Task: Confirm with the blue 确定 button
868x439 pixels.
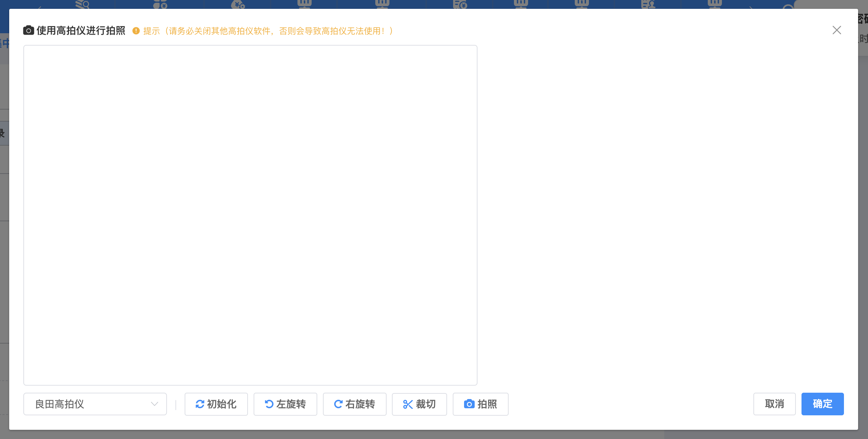Action: coord(822,404)
